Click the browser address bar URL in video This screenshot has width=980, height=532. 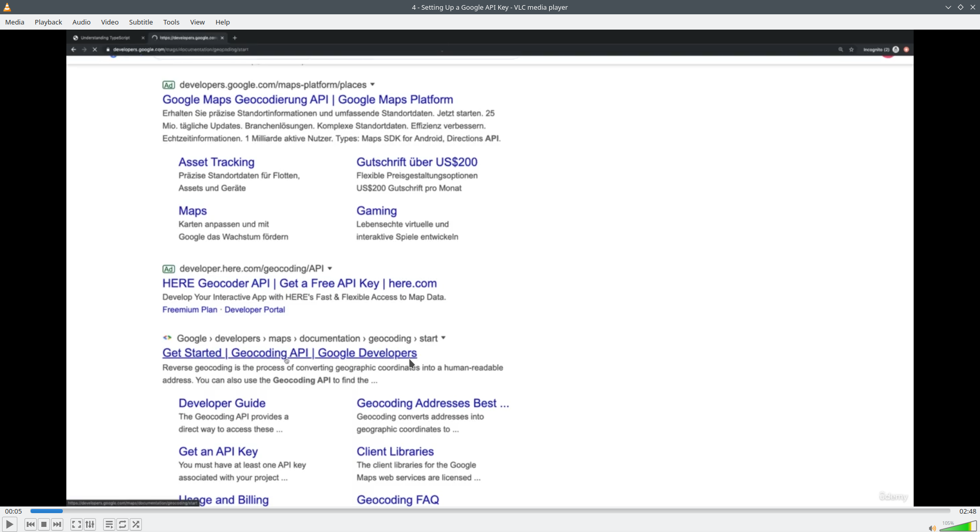tap(181, 50)
